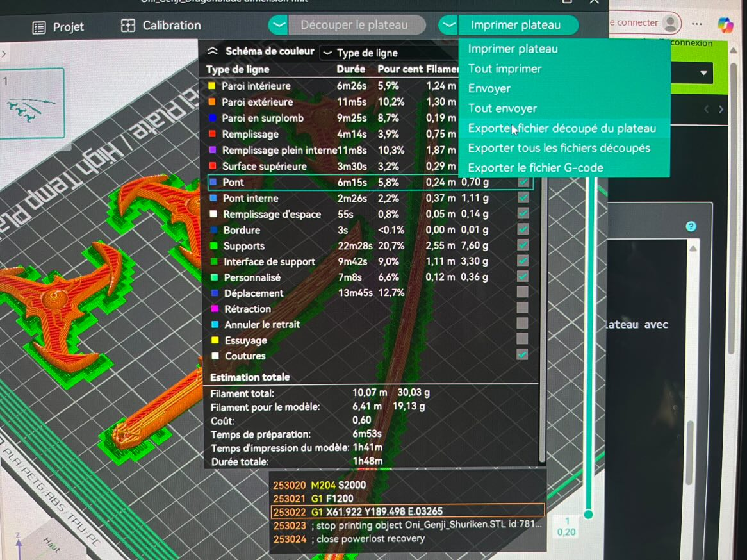The height and width of the screenshot is (560, 747).
Task: Enable the Annuler le retrait checkbox
Action: click(x=523, y=324)
